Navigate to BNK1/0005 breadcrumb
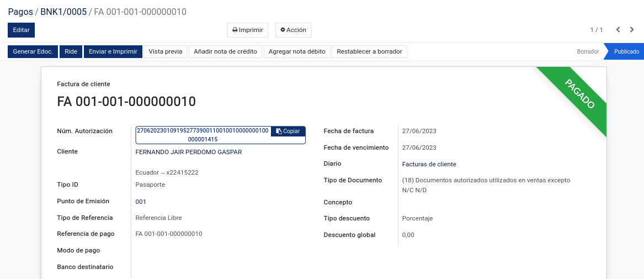644x279 pixels. coord(63,12)
